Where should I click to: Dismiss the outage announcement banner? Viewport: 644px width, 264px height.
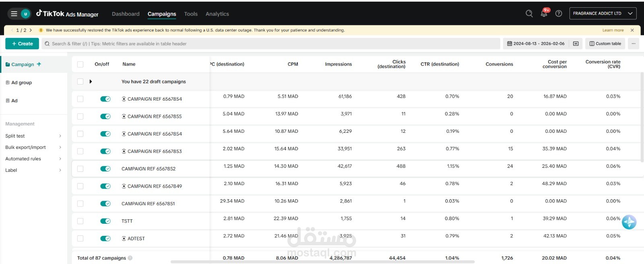coord(632,30)
